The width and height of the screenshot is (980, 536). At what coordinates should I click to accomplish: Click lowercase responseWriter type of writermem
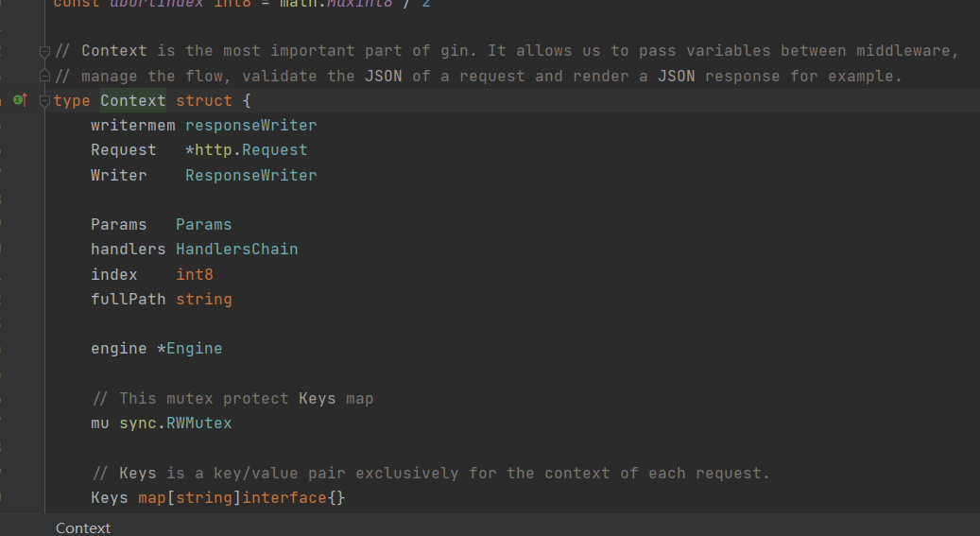point(251,126)
